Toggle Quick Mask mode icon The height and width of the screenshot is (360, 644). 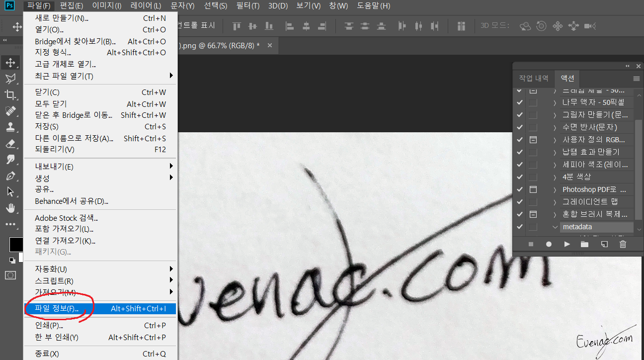click(10, 275)
